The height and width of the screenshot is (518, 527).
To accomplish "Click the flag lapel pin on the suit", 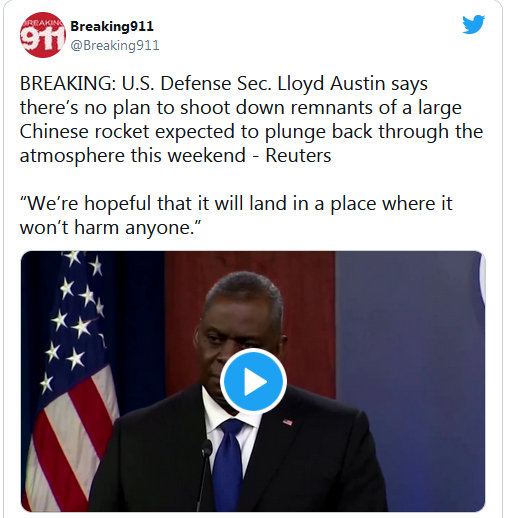I will 287,422.
